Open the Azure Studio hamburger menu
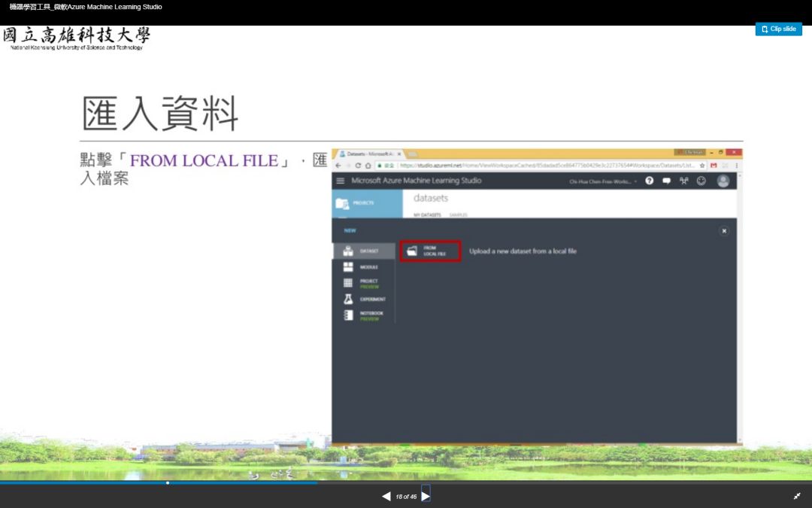The image size is (812, 508). (x=341, y=181)
